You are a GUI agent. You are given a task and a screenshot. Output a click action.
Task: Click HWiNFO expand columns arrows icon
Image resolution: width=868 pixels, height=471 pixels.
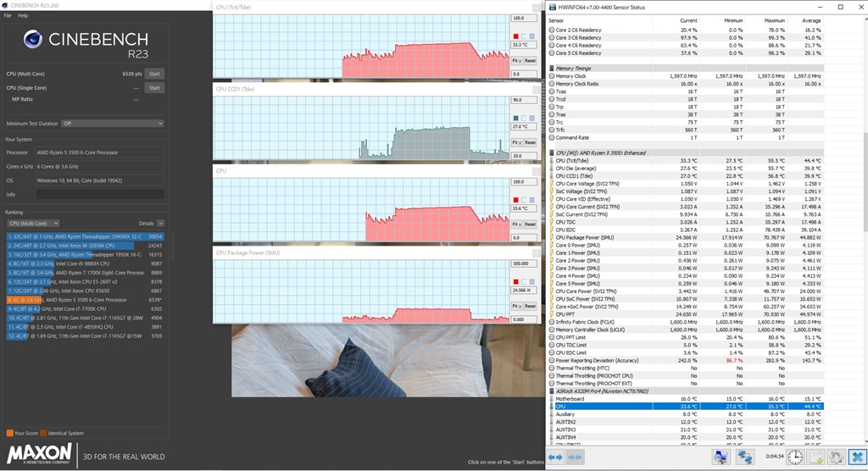[x=555, y=457]
